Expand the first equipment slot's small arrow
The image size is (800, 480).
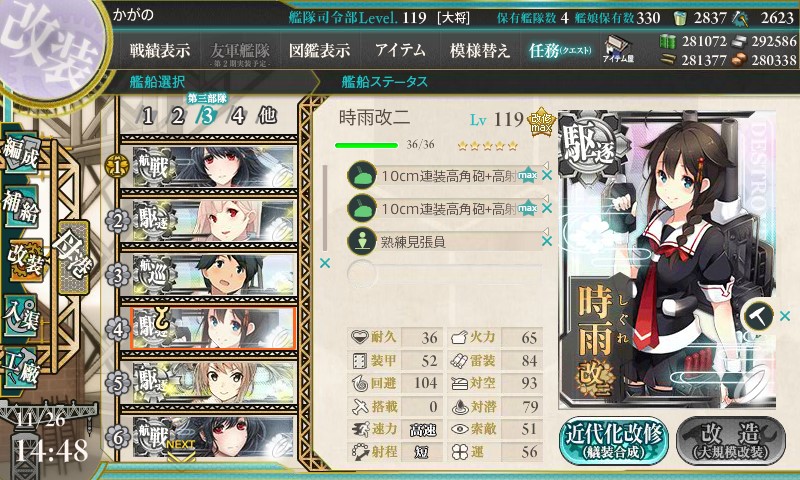point(546,165)
